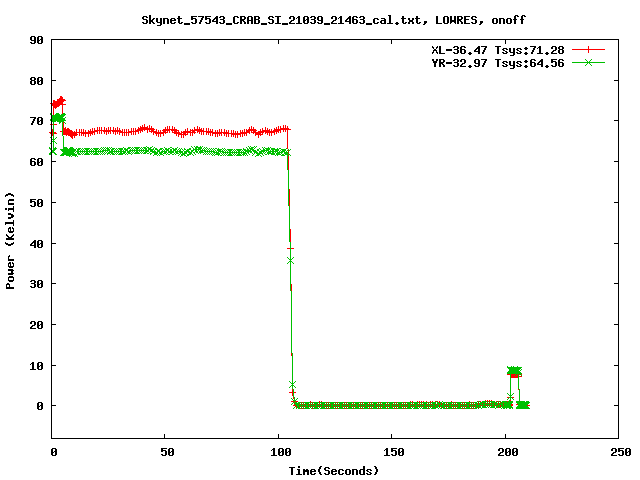
Task: Click the x-axis tick label 200
Action: tap(508, 452)
